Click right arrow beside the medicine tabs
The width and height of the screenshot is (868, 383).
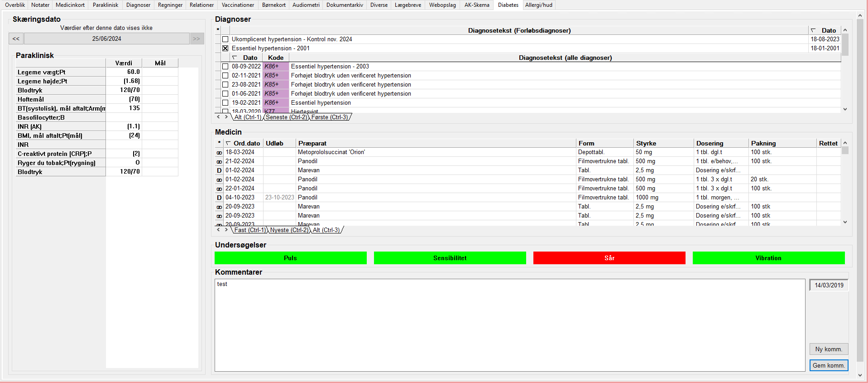[x=226, y=230]
